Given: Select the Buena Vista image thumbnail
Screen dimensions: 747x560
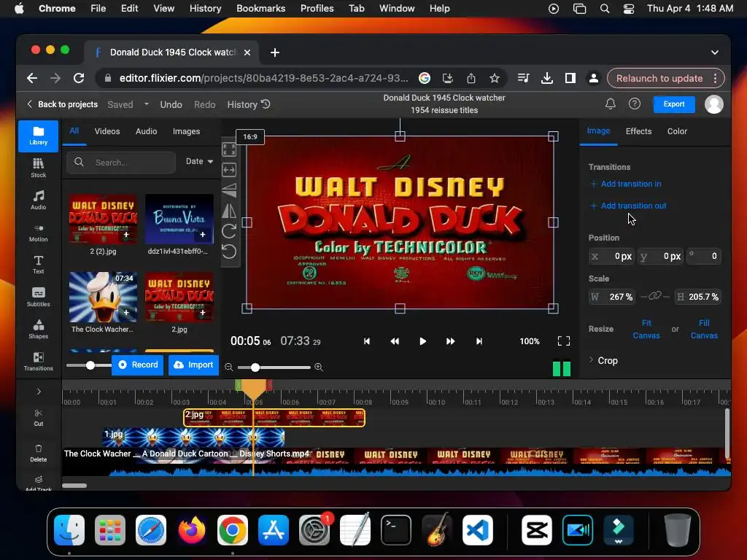Looking at the screenshot, I should pyautogui.click(x=179, y=219).
